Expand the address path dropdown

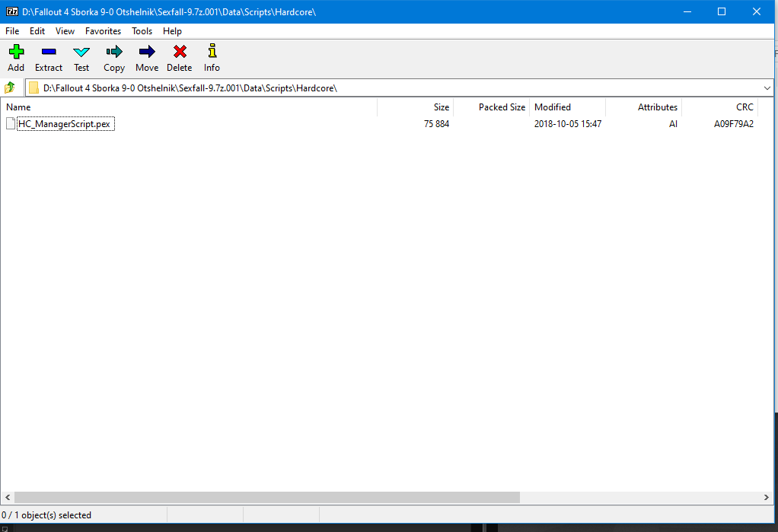point(766,88)
